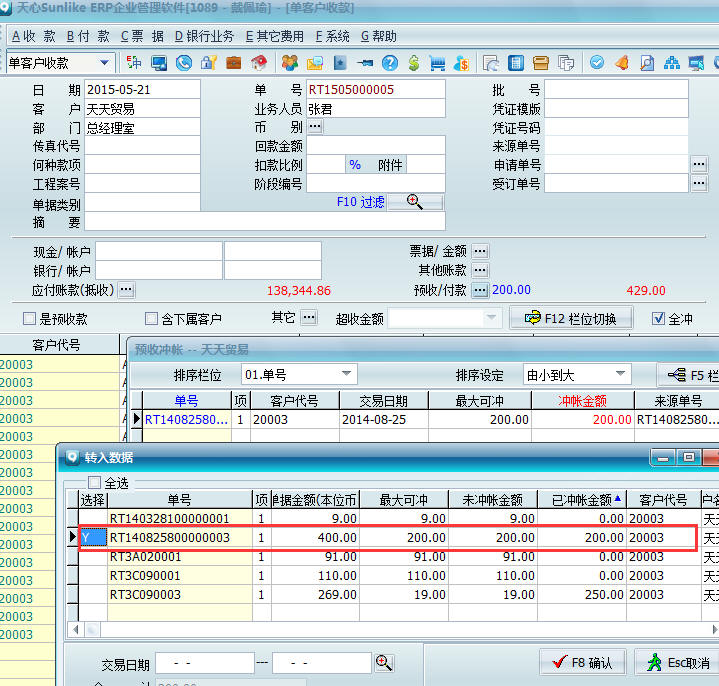Click into the 摘要 input field
This screenshot has width=719, height=686.
pos(265,221)
